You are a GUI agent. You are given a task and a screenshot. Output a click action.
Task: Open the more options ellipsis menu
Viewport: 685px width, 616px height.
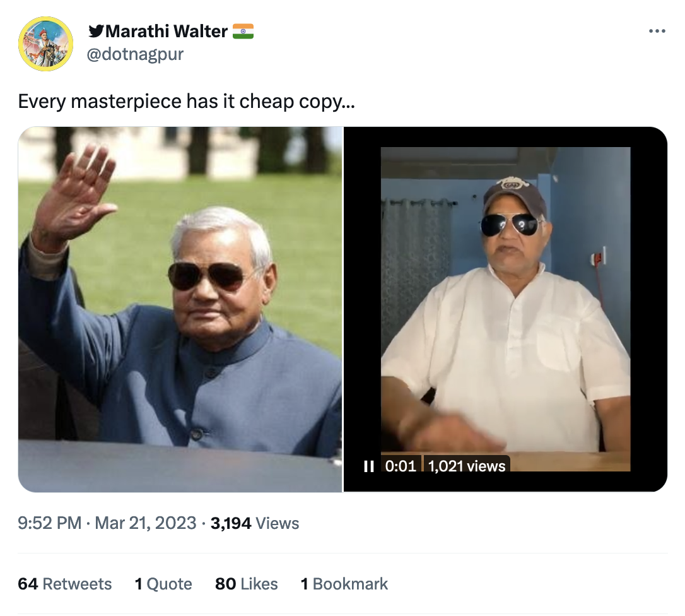[x=658, y=30]
